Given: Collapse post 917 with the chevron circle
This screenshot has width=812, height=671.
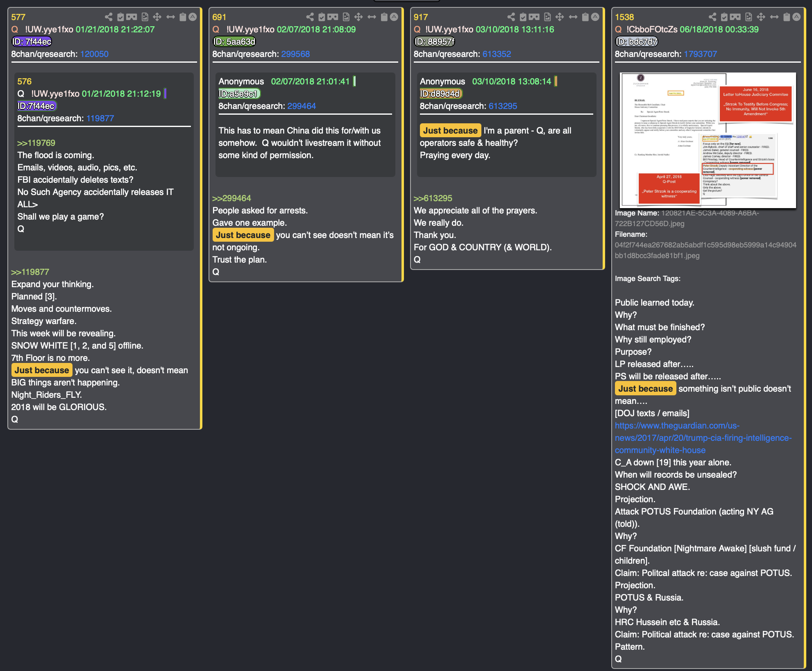Looking at the screenshot, I should 595,17.
